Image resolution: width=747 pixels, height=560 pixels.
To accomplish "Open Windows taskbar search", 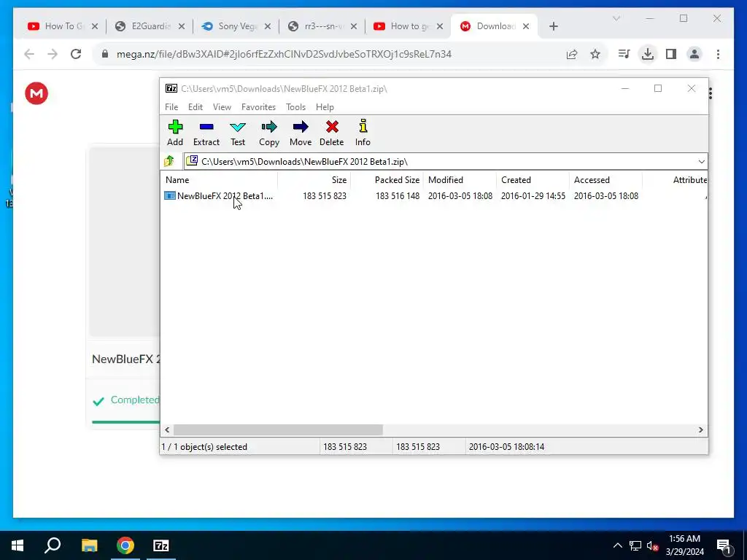I will [x=53, y=545].
